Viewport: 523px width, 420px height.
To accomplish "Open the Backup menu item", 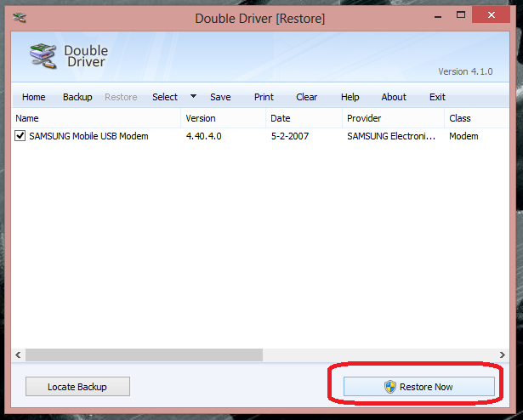I will (77, 97).
